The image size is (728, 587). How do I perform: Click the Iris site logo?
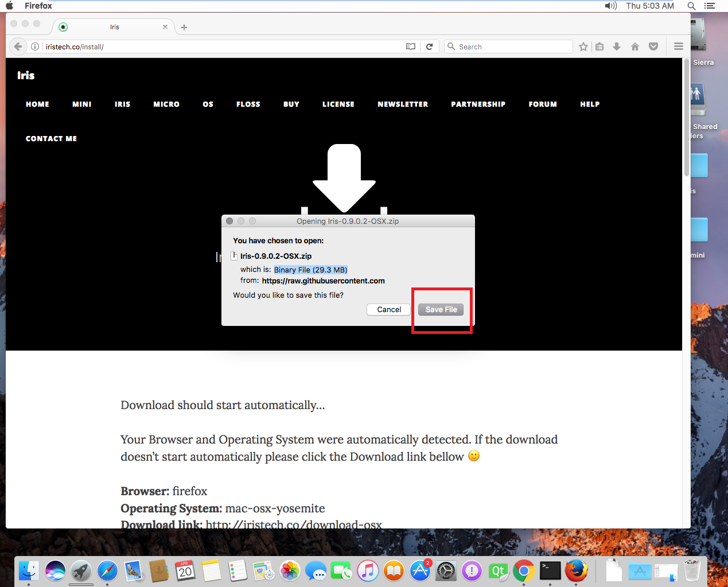[x=26, y=75]
